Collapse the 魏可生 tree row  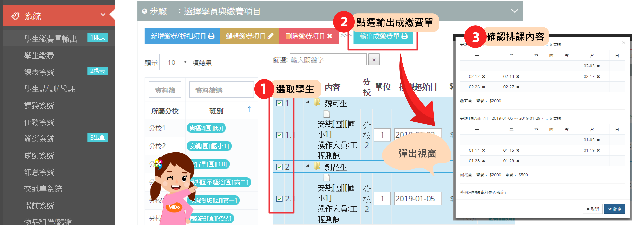[308, 102]
